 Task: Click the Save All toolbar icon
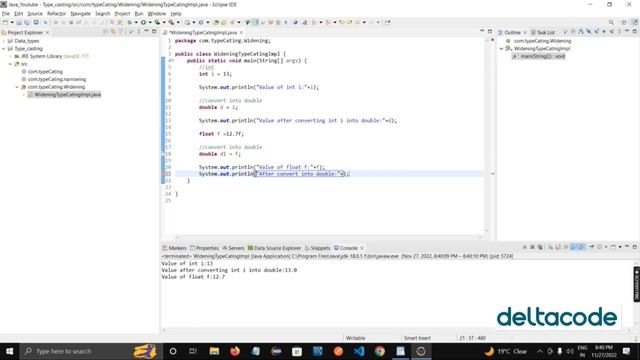pos(27,22)
